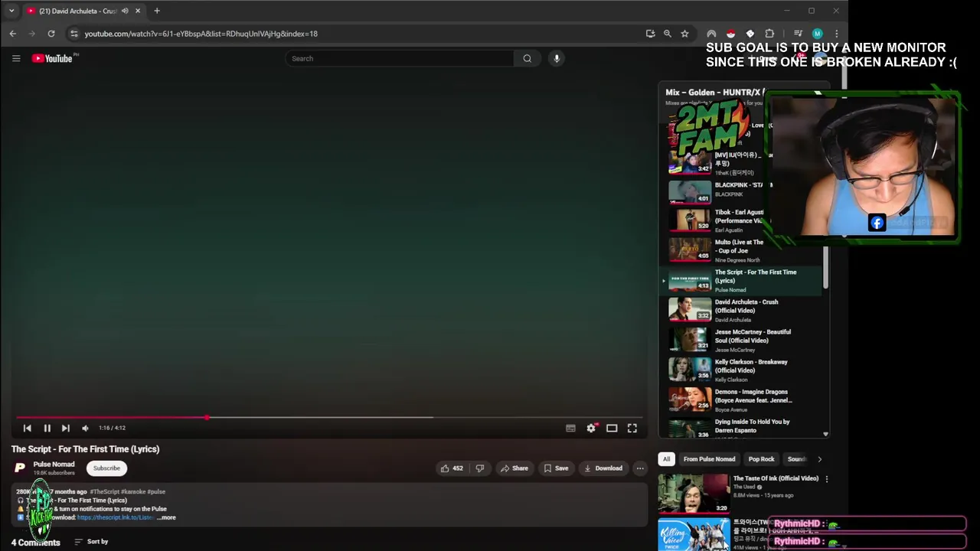Toggle subtitles/closed captions

pyautogui.click(x=570, y=428)
